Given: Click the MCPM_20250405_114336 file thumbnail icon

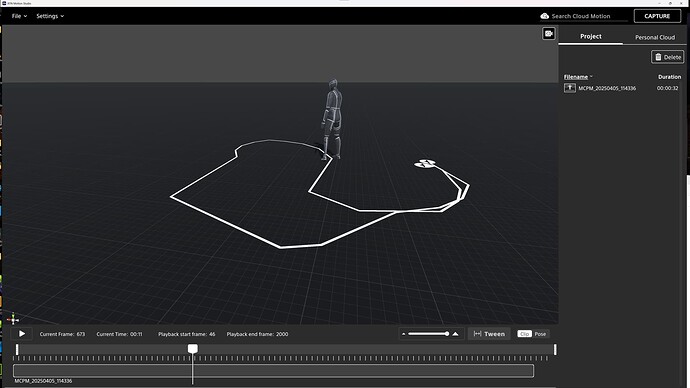Looking at the screenshot, I should pos(569,88).
